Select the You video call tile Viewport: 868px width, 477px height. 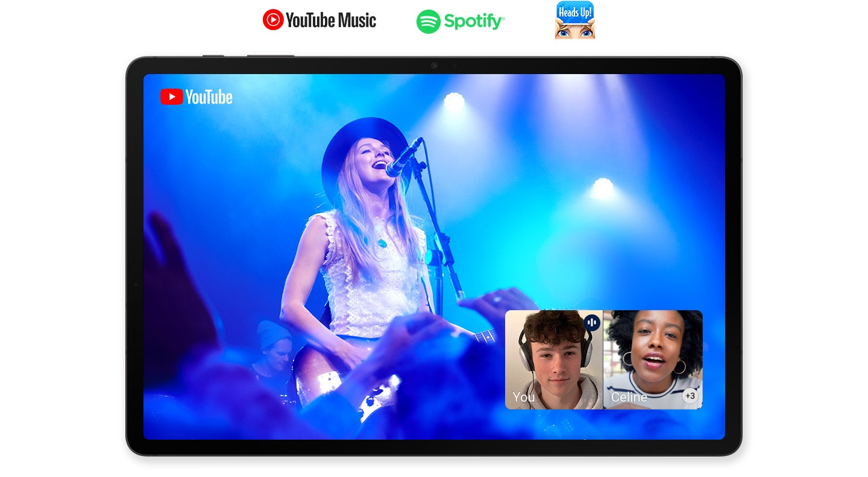click(x=554, y=360)
